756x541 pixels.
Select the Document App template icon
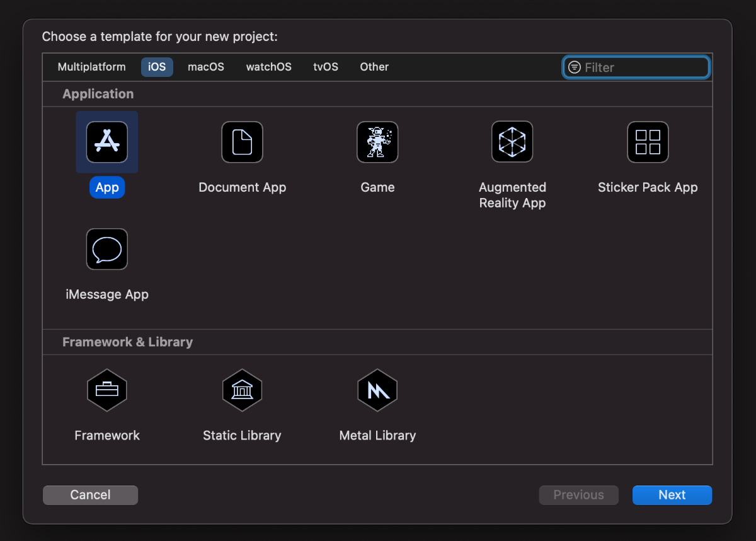pyautogui.click(x=242, y=142)
